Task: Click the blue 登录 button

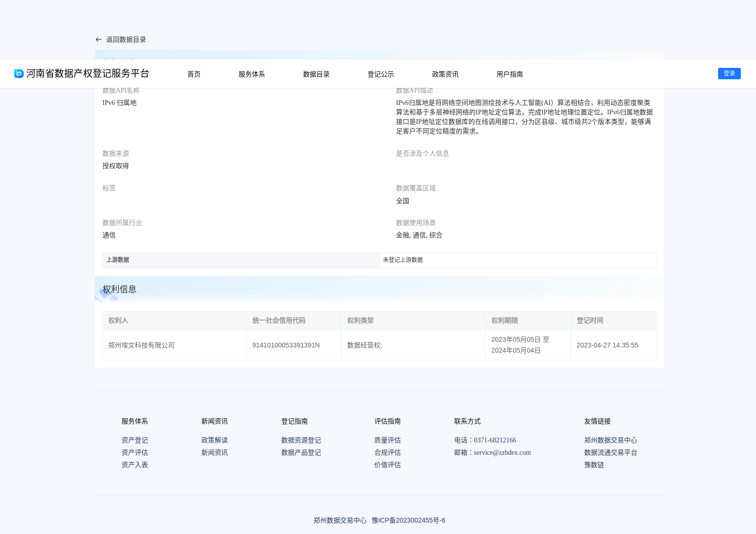Action: (729, 74)
